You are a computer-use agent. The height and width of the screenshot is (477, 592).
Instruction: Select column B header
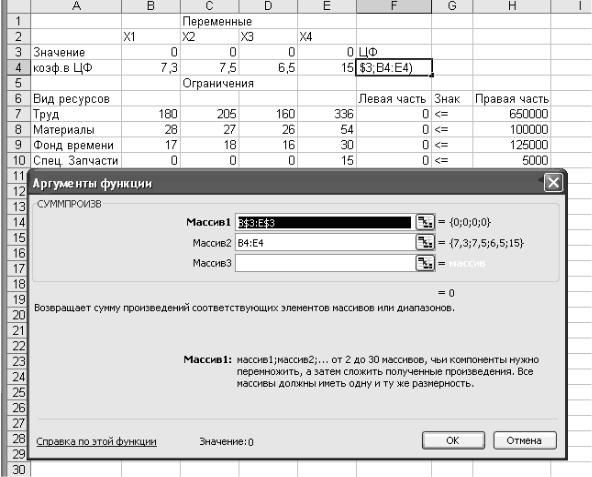coord(151,6)
